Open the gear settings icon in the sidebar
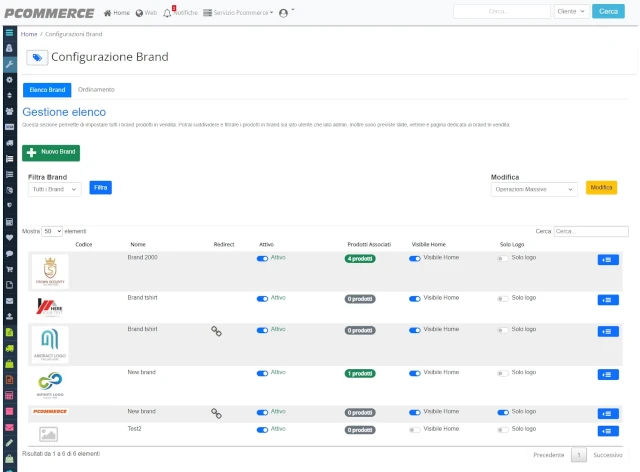 (9, 80)
